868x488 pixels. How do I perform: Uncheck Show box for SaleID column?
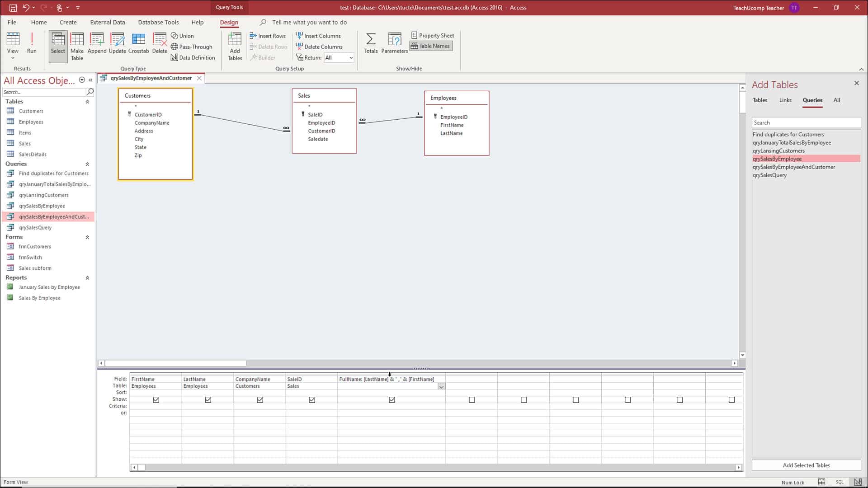pos(312,400)
